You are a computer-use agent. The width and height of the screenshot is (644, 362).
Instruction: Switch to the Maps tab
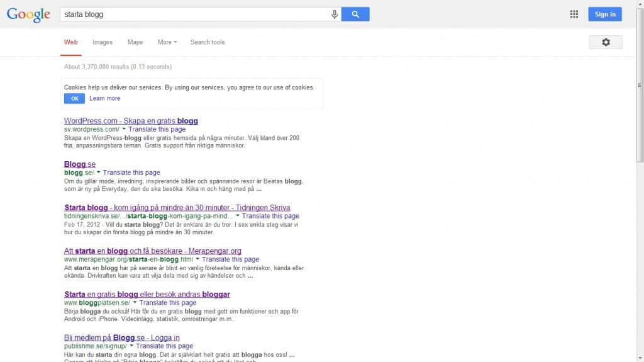[135, 42]
